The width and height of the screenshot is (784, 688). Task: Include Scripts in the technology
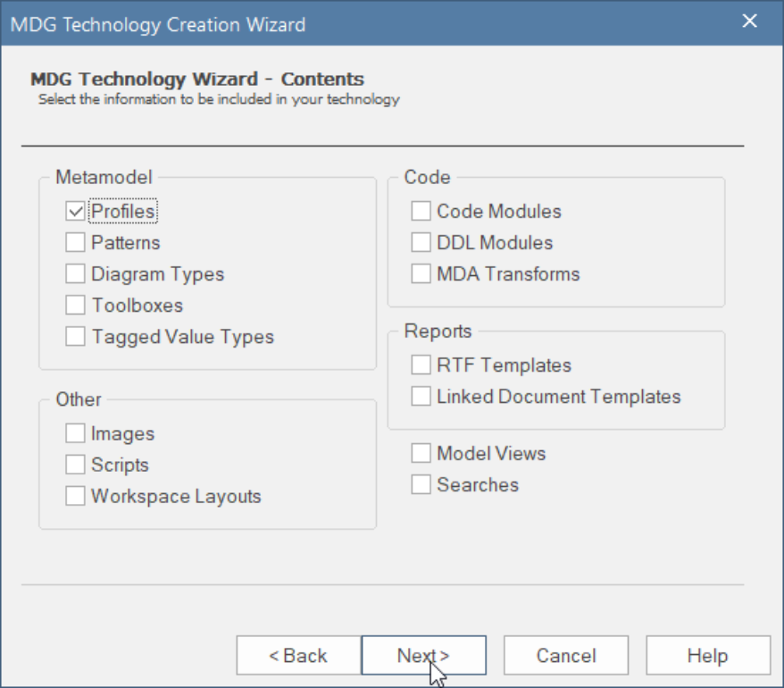pyautogui.click(x=76, y=466)
